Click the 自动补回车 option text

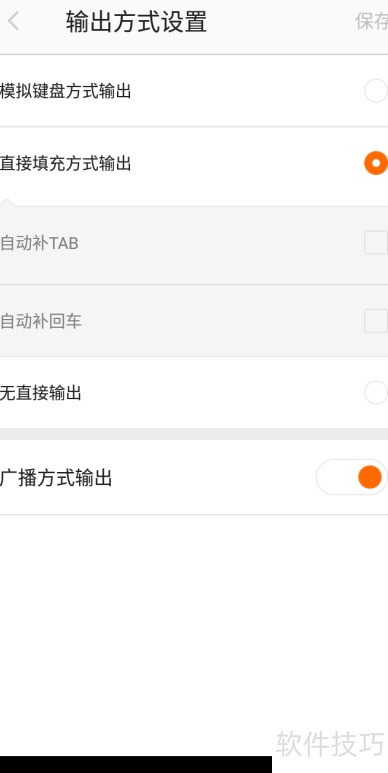(40, 321)
